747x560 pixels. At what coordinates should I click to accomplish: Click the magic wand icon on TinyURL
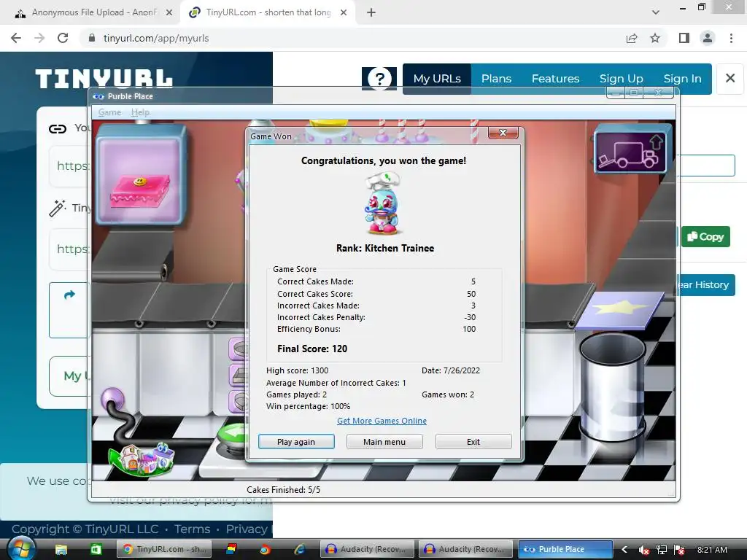click(x=57, y=208)
